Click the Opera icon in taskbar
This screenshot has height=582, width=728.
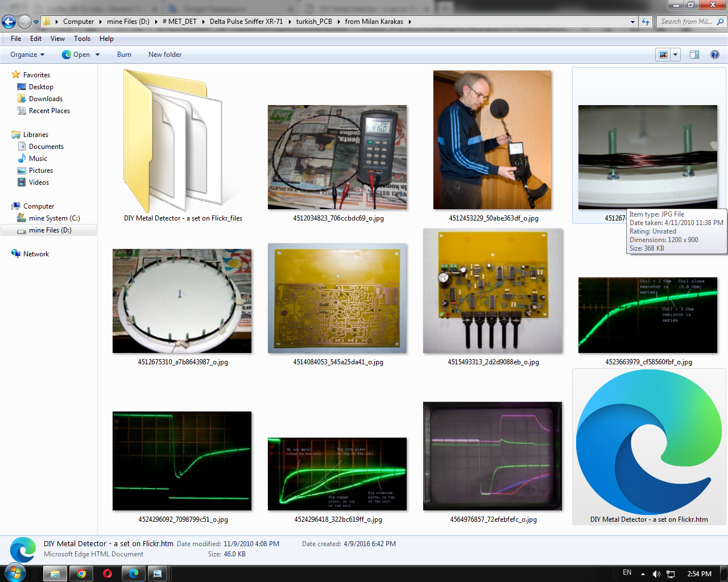click(107, 573)
